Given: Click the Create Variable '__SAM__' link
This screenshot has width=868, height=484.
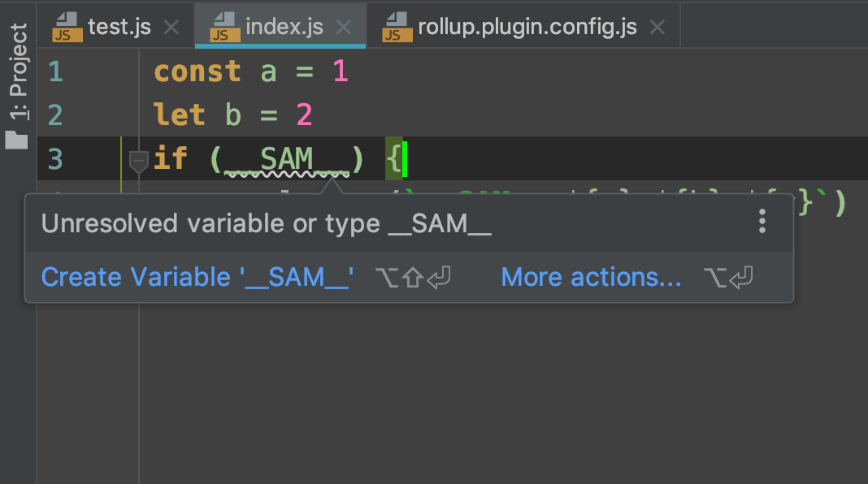Looking at the screenshot, I should tap(197, 278).
